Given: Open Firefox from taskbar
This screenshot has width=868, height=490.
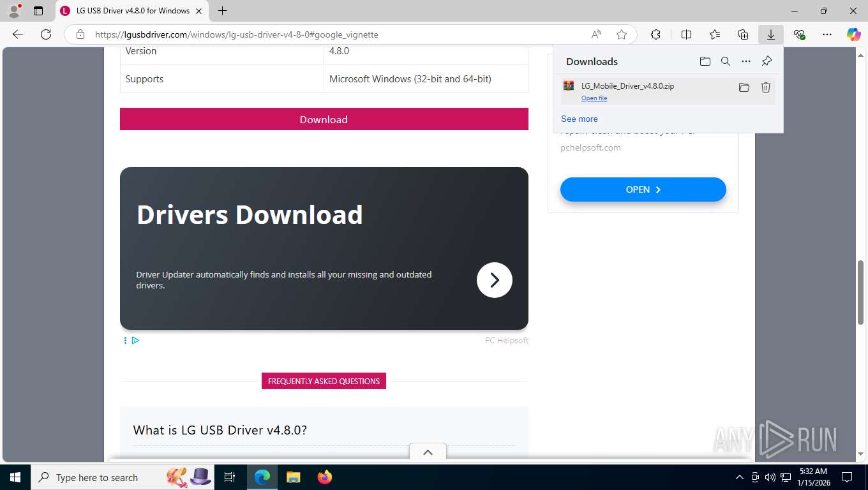Looking at the screenshot, I should (x=325, y=477).
